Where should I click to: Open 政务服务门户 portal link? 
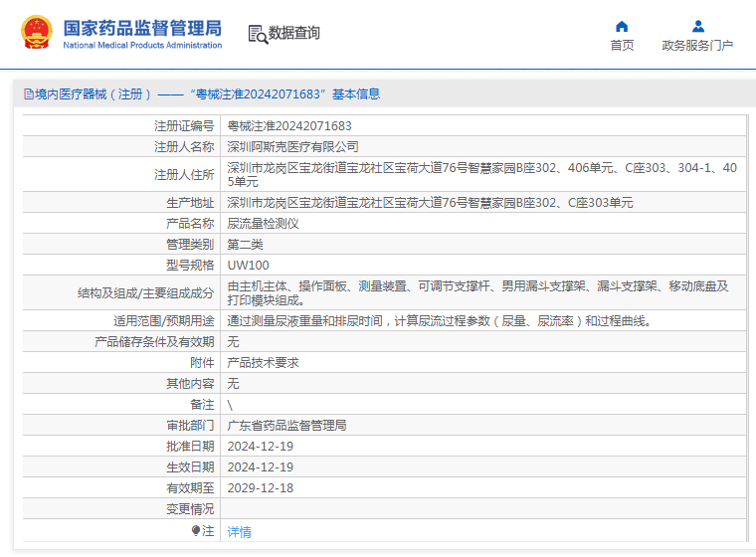[x=697, y=46]
